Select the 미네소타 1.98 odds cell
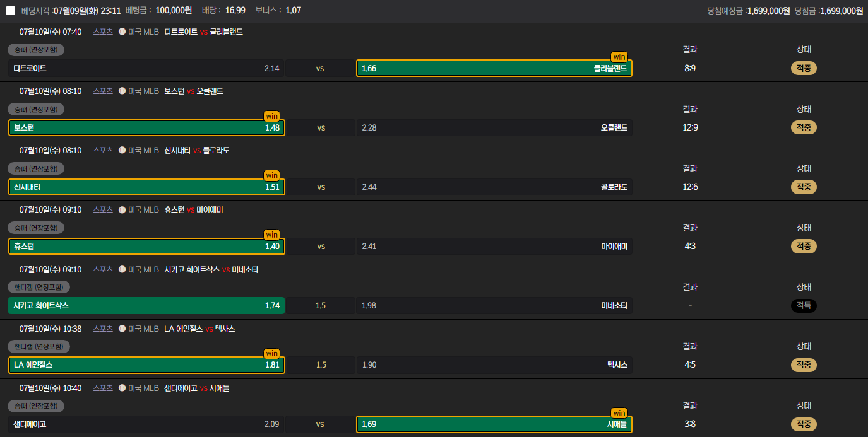The width and height of the screenshot is (868, 437). pyautogui.click(x=494, y=305)
